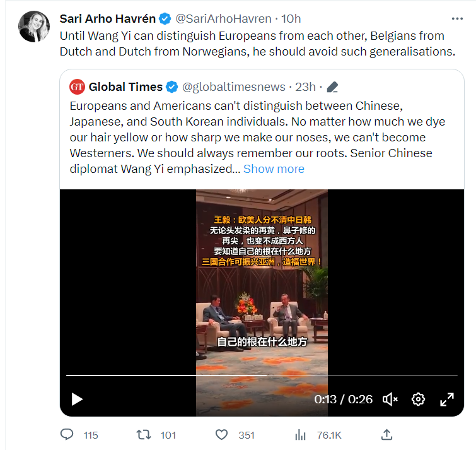Click Global Times verified badge
476x450 pixels.
(x=171, y=86)
